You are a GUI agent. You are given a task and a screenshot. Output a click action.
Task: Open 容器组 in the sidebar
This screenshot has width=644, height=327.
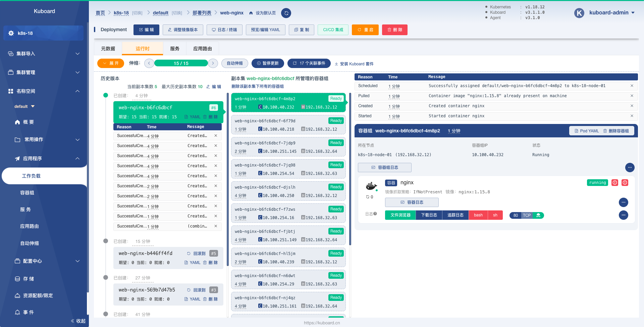27,193
